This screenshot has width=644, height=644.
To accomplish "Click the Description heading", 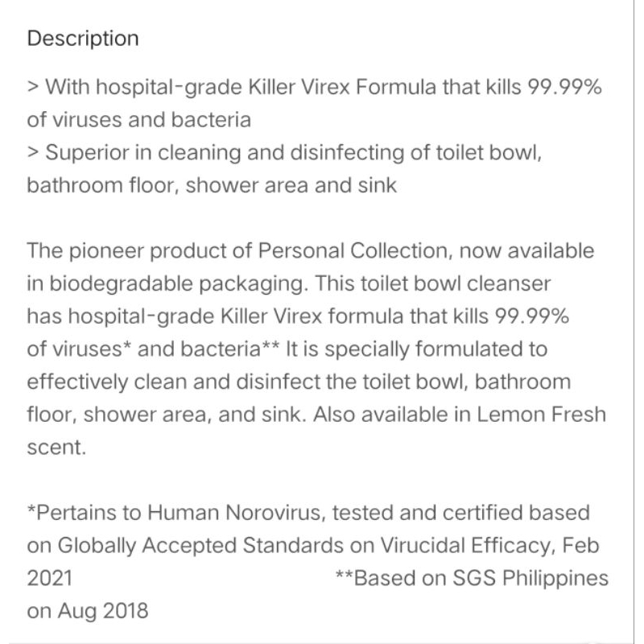I will [x=83, y=39].
